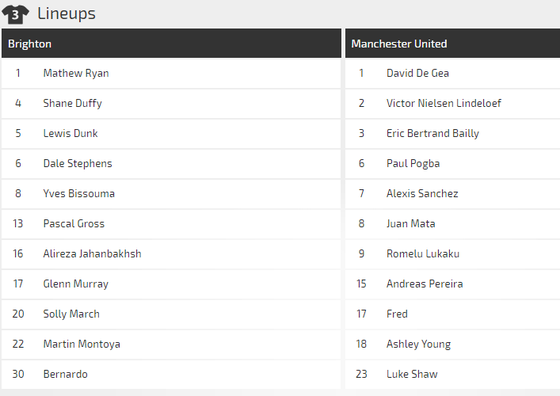The width and height of the screenshot is (560, 396).
Task: Click Alexis Sanchez in United lineup
Action: 422,194
